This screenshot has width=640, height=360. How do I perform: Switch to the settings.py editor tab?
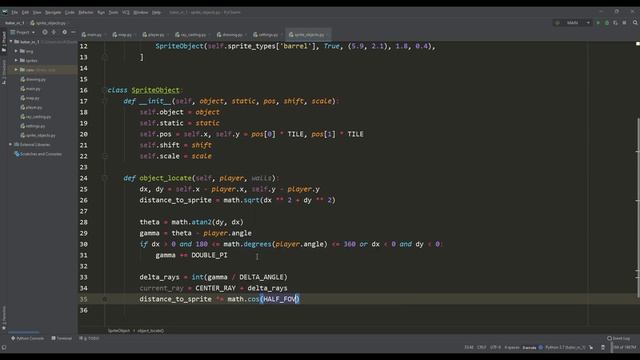[266, 35]
